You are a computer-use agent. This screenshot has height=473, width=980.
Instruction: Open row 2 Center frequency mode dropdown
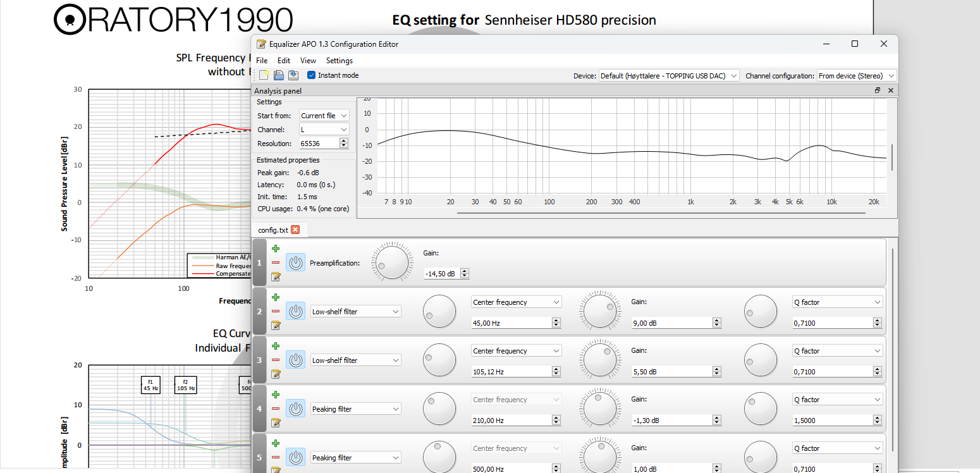point(517,302)
